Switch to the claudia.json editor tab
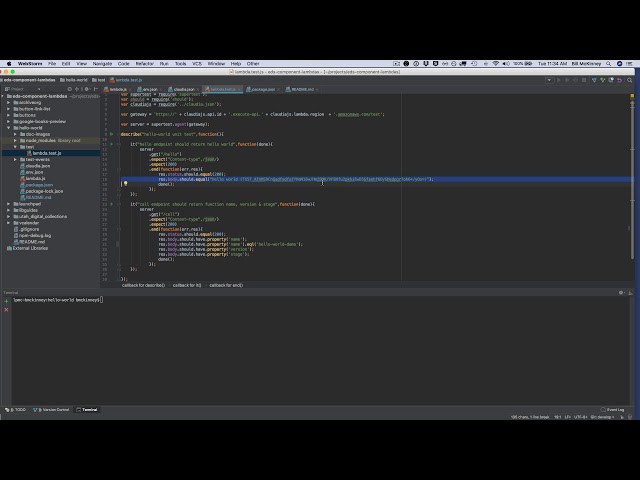This screenshot has width=640, height=480. (x=184, y=89)
